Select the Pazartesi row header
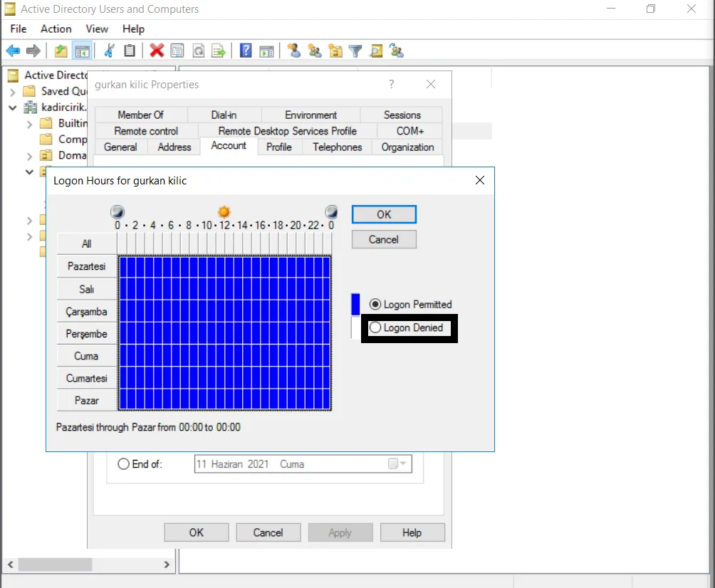Viewport: 715px width, 588px height. [87, 266]
